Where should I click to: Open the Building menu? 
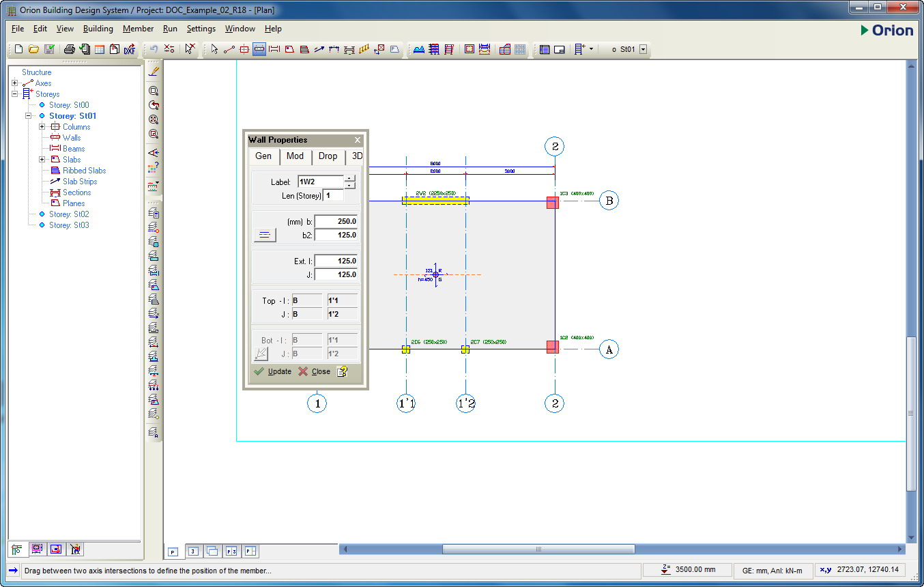pyautogui.click(x=98, y=29)
